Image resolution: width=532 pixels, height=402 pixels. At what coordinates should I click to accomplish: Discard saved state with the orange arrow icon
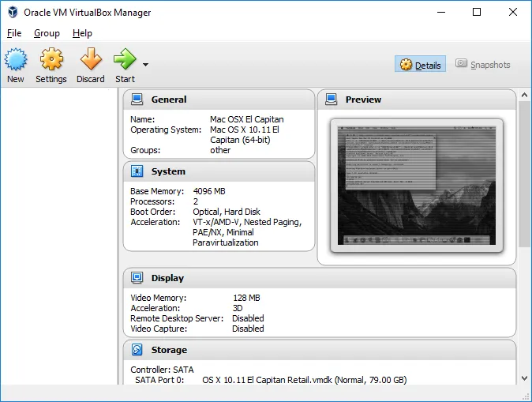coord(91,58)
